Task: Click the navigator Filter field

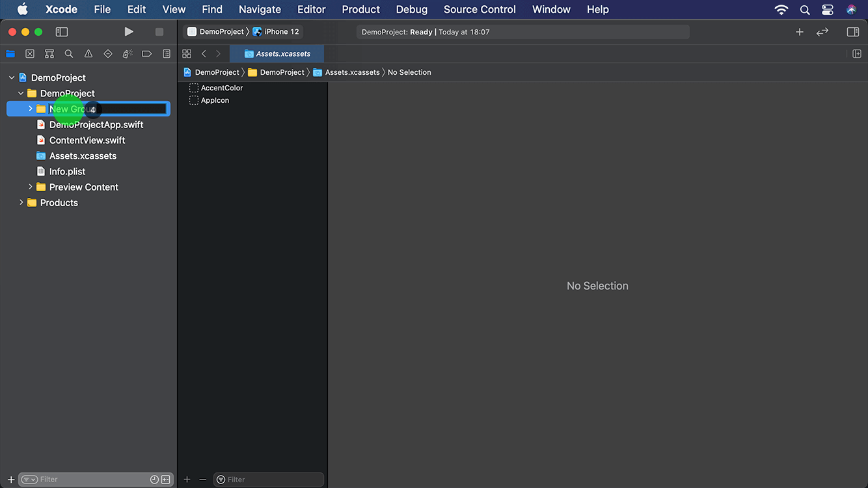Action: coord(96,480)
